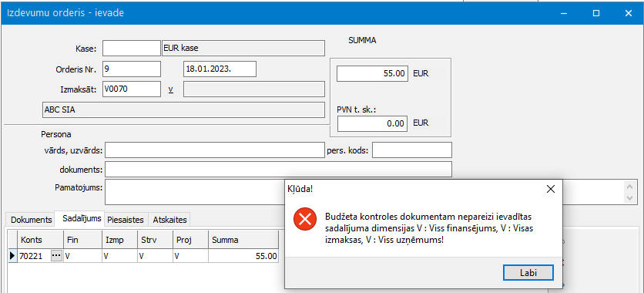Viewport: 644px width, 293px height.
Task: Click the pers. kods input field
Action: (412, 150)
